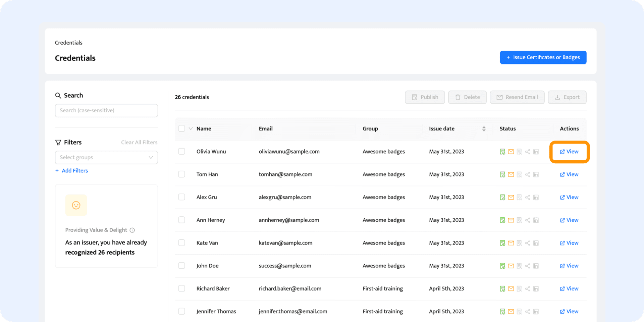644x322 pixels.
Task: Click the smiley face icon in the sidebar card
Action: (x=76, y=205)
